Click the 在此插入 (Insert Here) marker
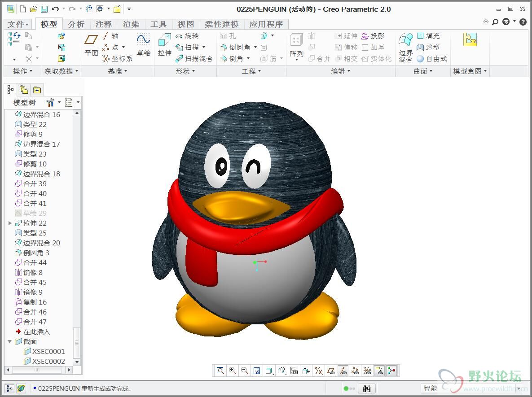 click(33, 332)
